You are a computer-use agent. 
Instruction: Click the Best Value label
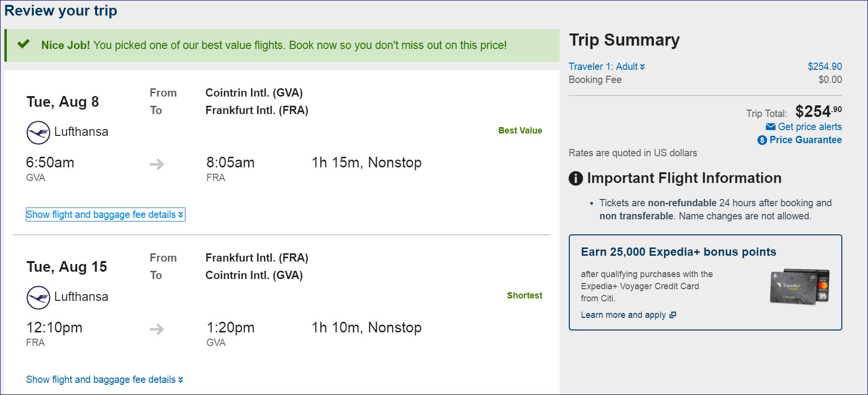click(520, 131)
